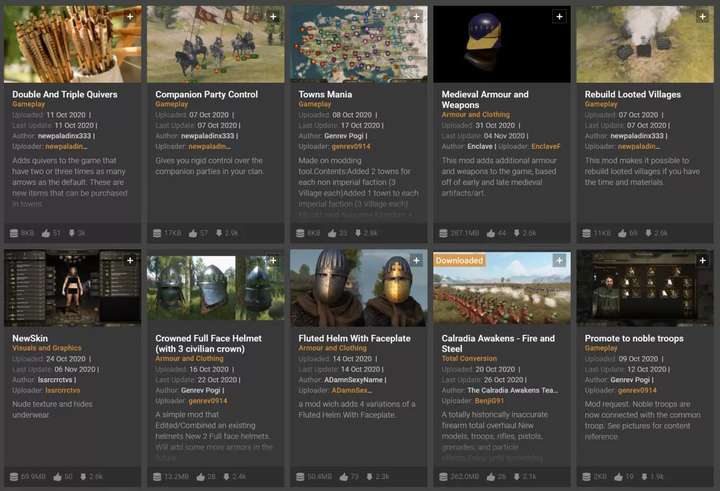Click plus icon on Double And Triple Quivers
The width and height of the screenshot is (720, 491).
(x=130, y=17)
